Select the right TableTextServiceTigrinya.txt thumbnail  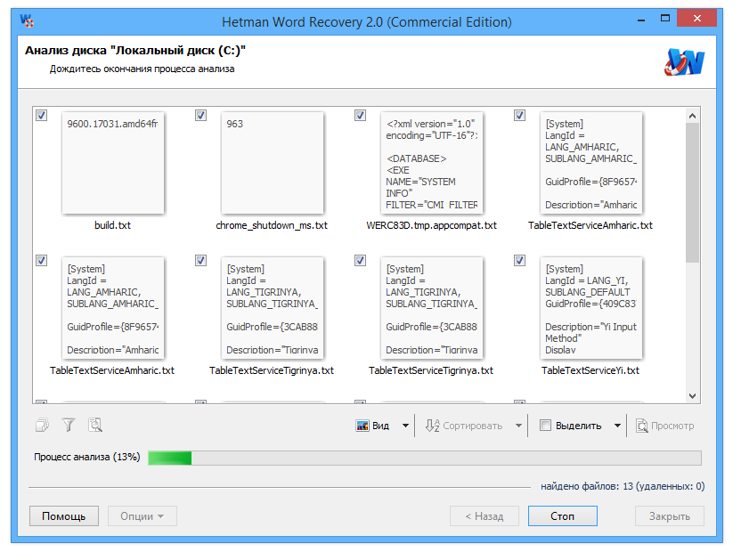click(x=431, y=308)
